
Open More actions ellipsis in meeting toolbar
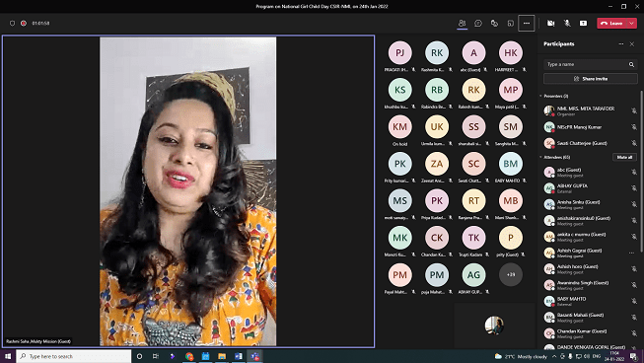click(527, 23)
